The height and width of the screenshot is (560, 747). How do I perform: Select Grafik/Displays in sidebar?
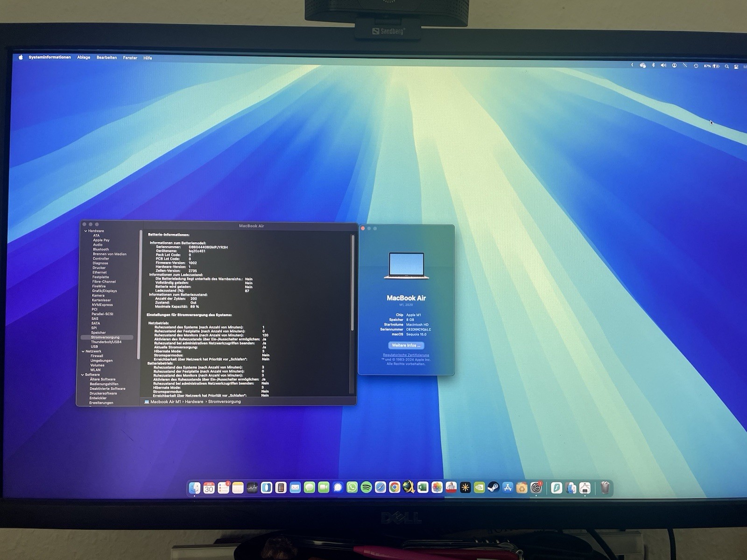[x=105, y=291]
